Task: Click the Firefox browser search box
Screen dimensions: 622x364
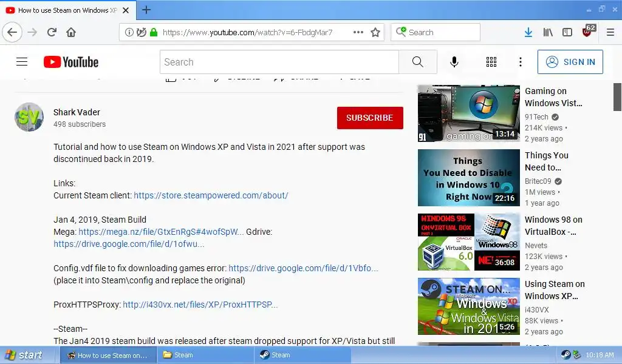Action: pos(436,32)
